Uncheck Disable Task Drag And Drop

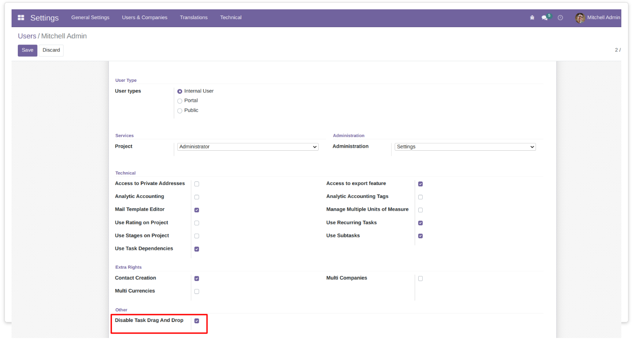pos(196,321)
